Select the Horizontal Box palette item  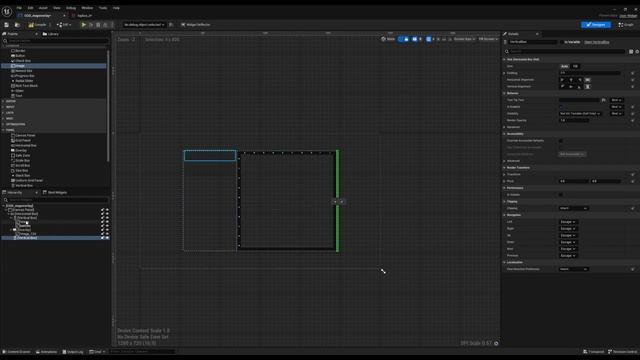point(25,145)
